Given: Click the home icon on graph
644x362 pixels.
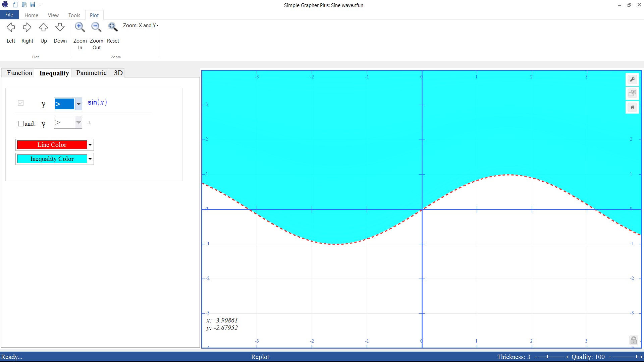Looking at the screenshot, I should click(x=632, y=107).
